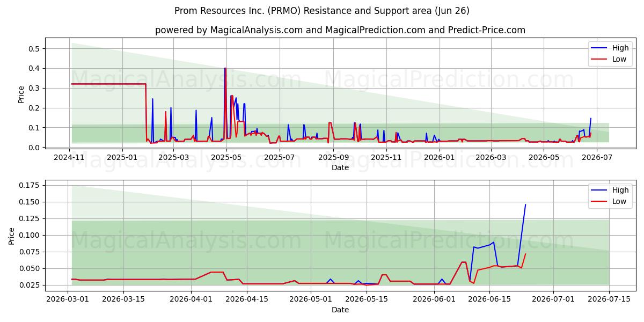Click the '0.1' y-axis tick in top chart
Screen dimensions: 644x322
34,128
